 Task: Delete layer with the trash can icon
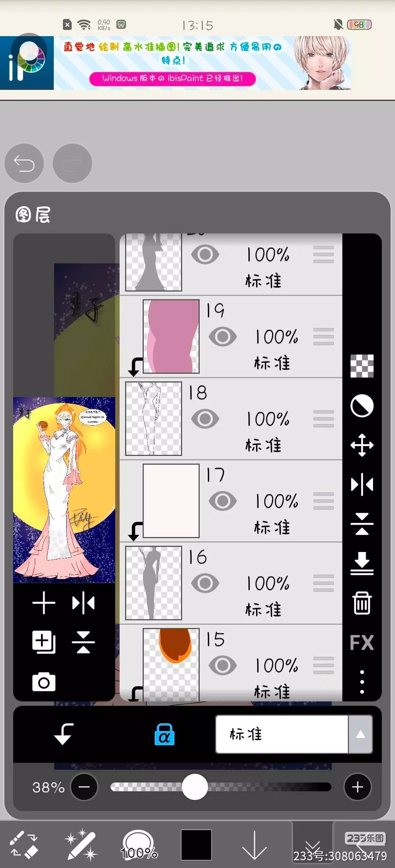[x=362, y=602]
